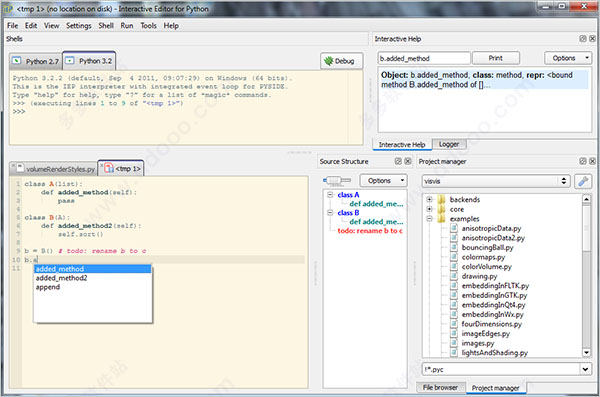Open the Tools menu
The image size is (600, 397).
[x=148, y=26]
